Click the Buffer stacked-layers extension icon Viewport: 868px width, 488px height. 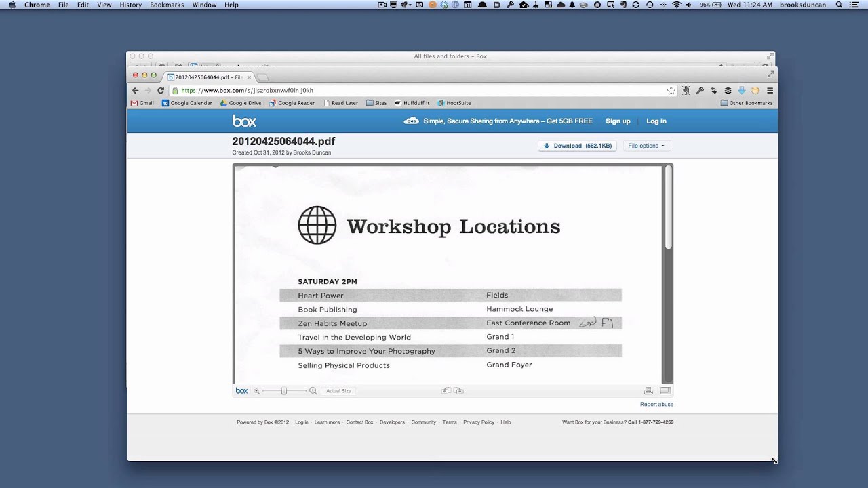pos(728,90)
